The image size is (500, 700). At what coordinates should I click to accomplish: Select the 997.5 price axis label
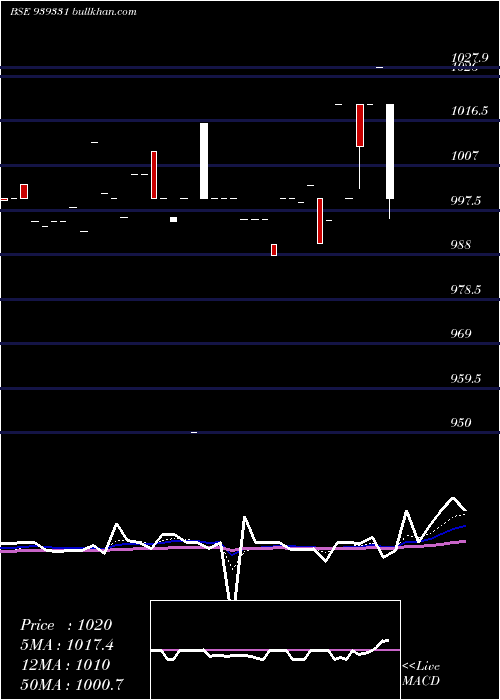[466, 200]
